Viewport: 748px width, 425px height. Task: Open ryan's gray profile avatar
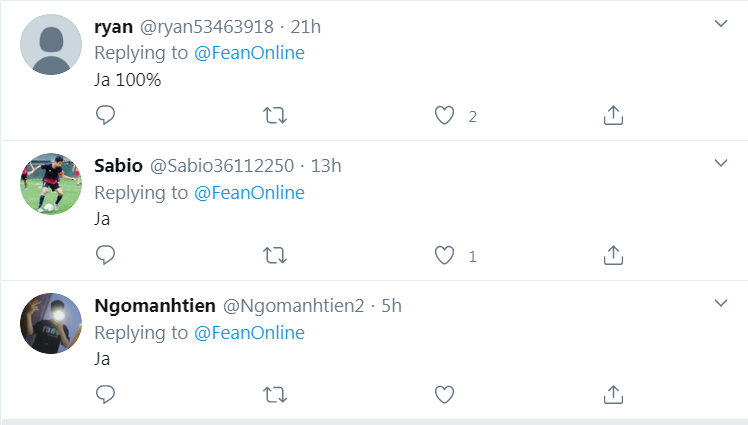(51, 45)
